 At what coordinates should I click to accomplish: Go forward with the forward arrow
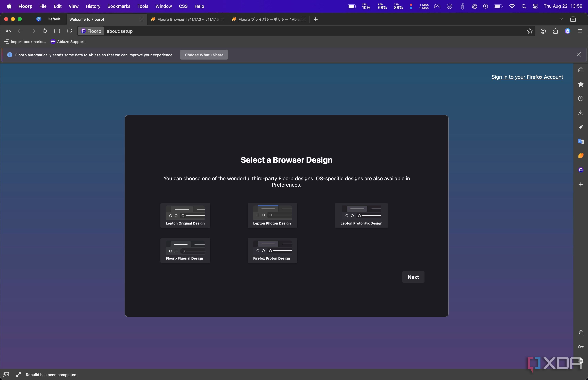coord(32,31)
